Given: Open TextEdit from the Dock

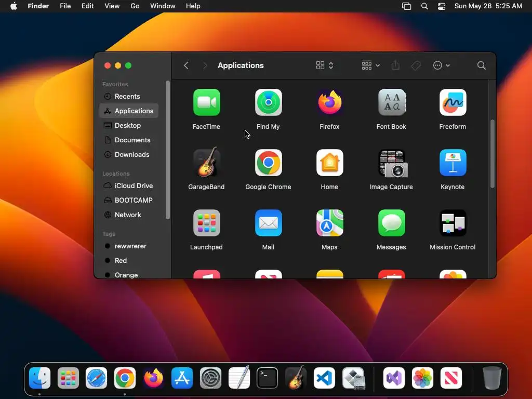Looking at the screenshot, I should click(x=239, y=378).
